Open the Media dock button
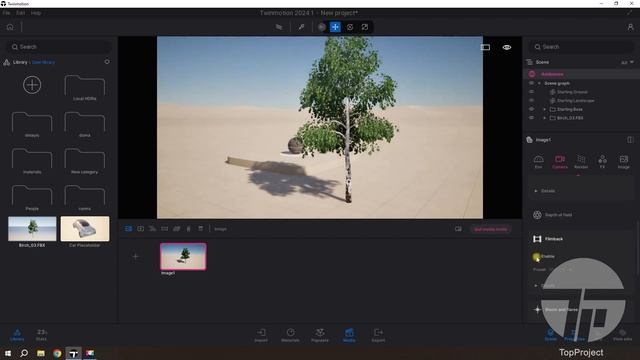This screenshot has width=640, height=360. click(x=349, y=335)
